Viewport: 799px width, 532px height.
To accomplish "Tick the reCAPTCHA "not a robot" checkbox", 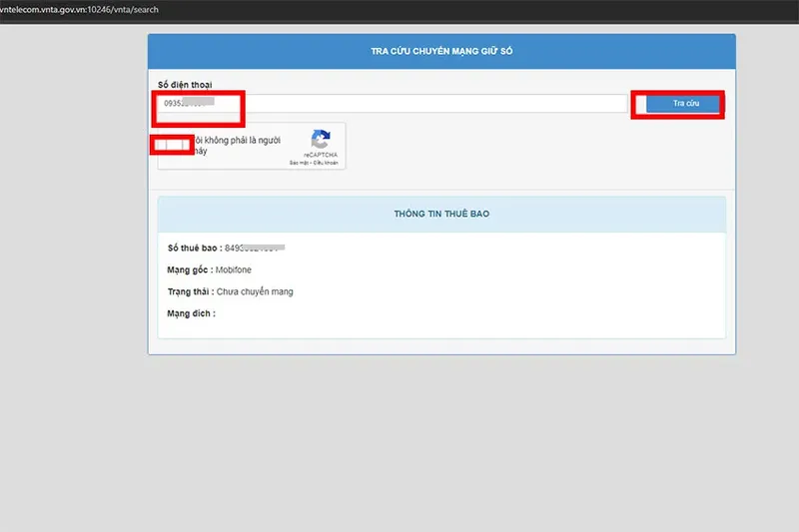I will click(172, 146).
